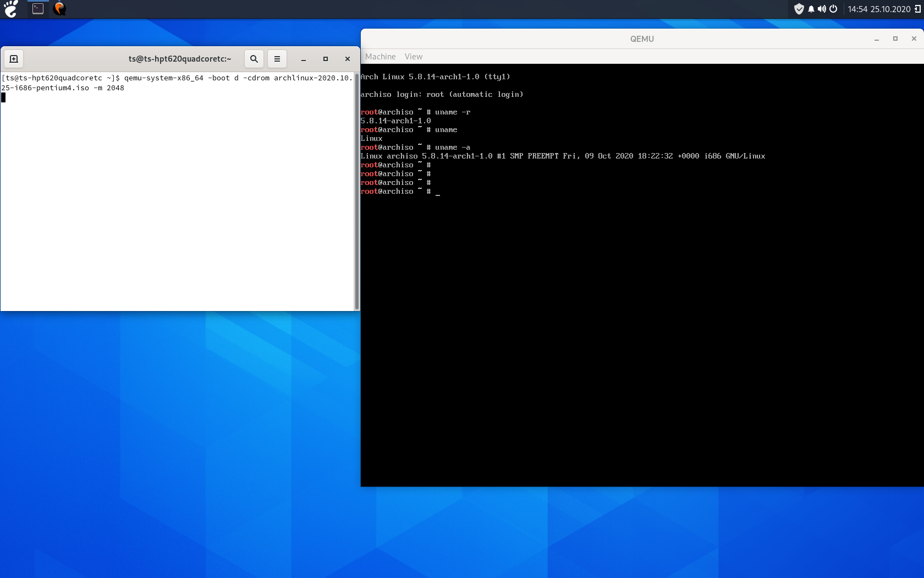This screenshot has height=578, width=924.
Task: Click inside the QEMU guest console
Action: point(641,330)
